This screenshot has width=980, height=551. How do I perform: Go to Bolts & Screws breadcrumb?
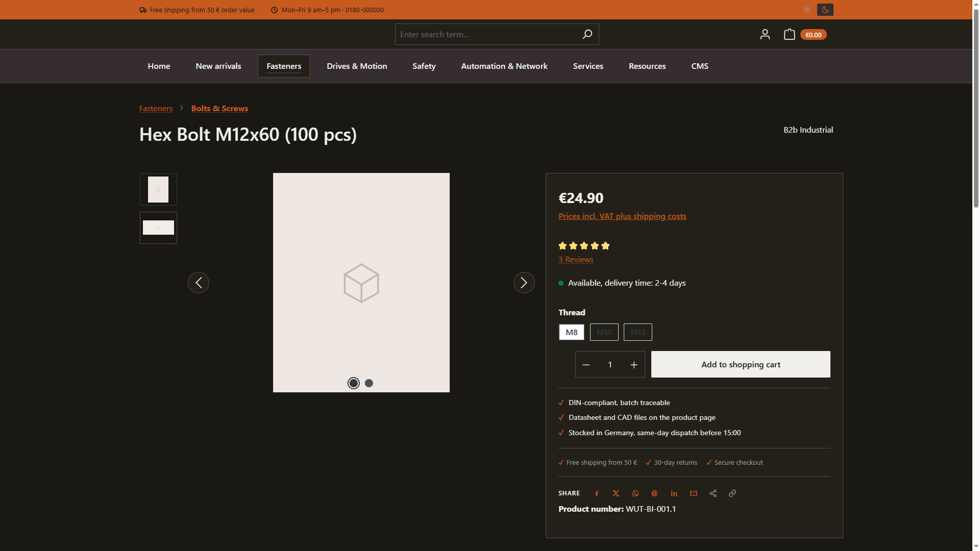point(219,108)
